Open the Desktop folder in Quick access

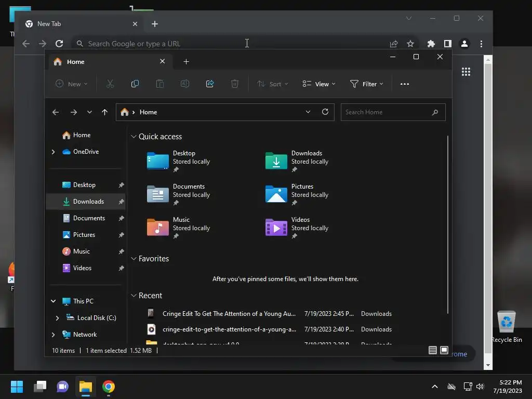click(x=178, y=161)
